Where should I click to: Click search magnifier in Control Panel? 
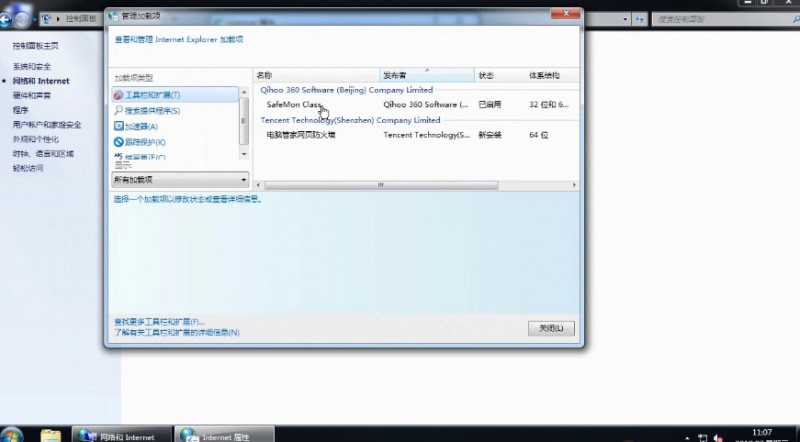click(796, 19)
